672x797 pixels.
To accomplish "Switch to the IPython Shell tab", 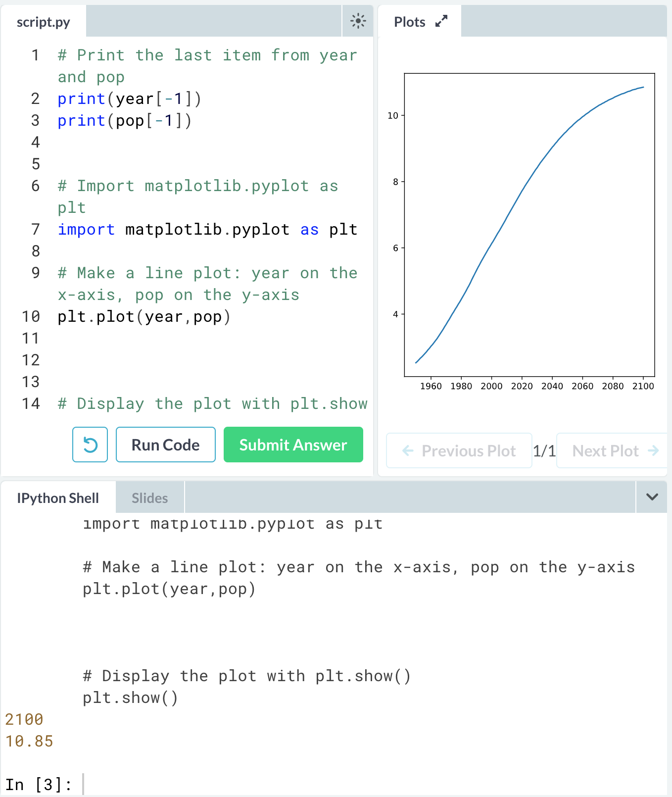I will (58, 498).
